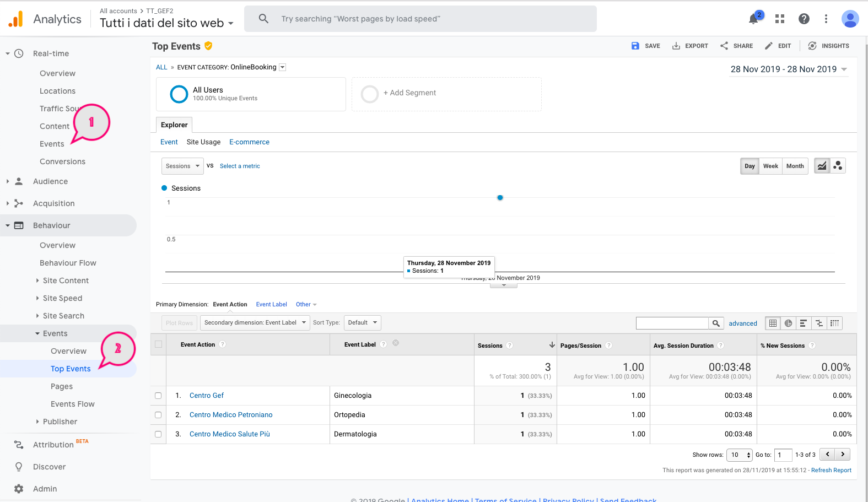Open Events Flow in sidebar

73,404
